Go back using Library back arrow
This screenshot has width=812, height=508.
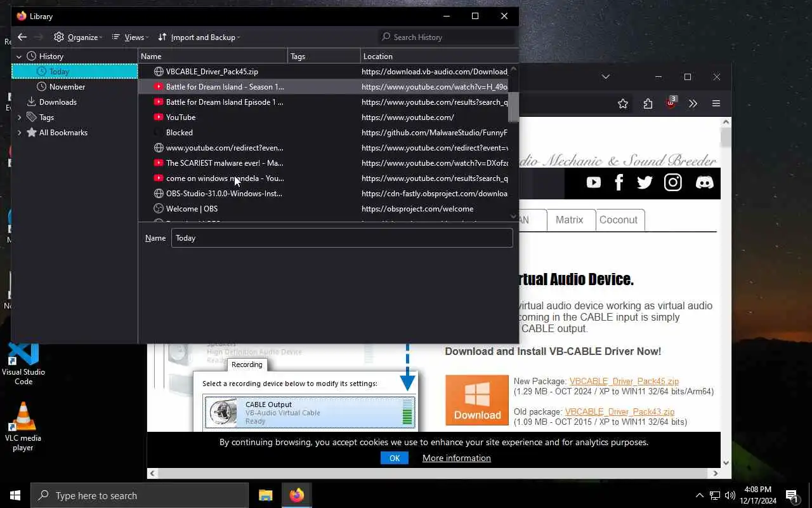point(22,37)
